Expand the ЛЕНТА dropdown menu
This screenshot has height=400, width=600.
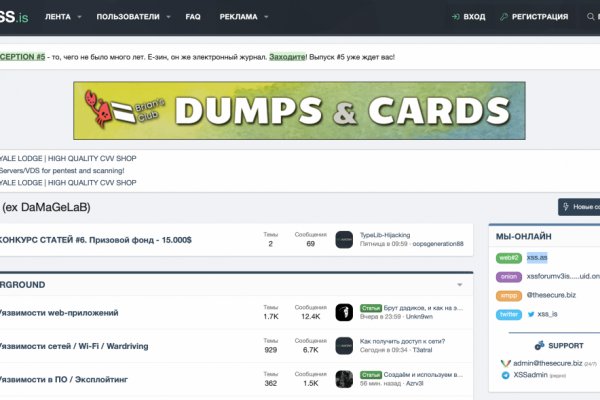point(97,18)
